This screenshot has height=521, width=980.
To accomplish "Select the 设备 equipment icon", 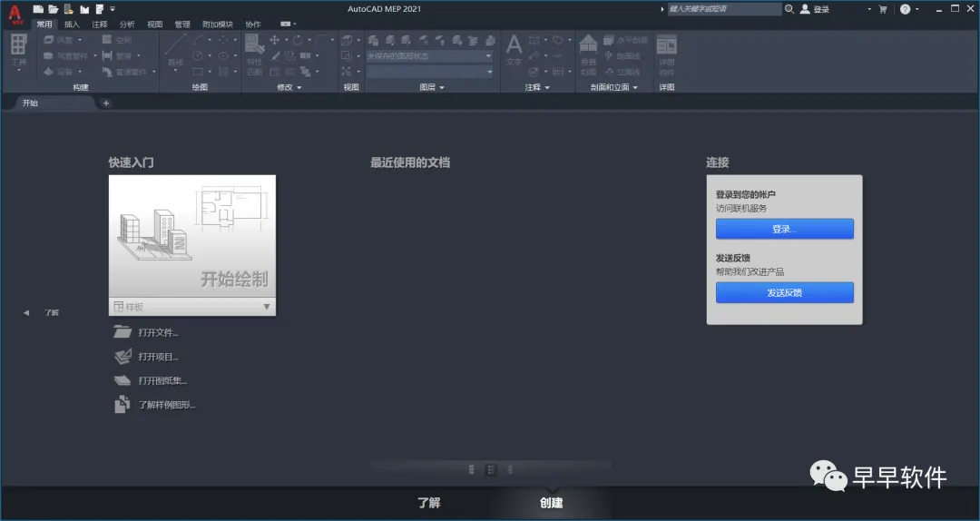I will (49, 72).
